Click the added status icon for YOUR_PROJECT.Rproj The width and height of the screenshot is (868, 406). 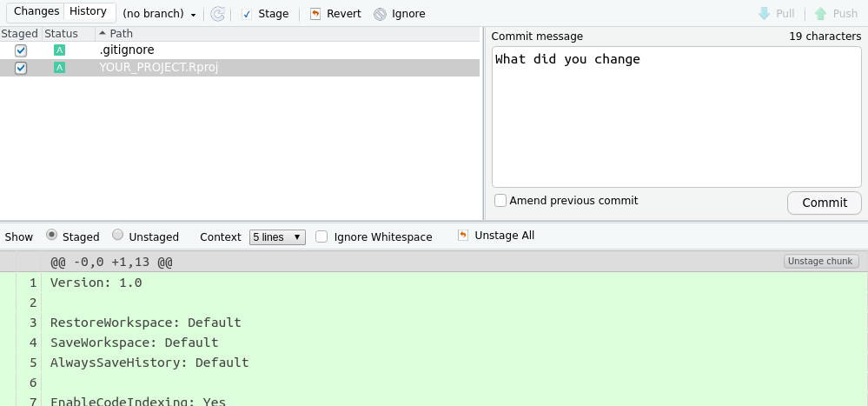59,68
